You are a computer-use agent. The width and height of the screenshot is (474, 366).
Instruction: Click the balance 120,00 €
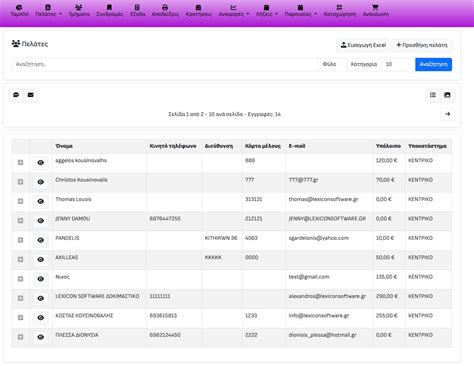click(x=387, y=160)
